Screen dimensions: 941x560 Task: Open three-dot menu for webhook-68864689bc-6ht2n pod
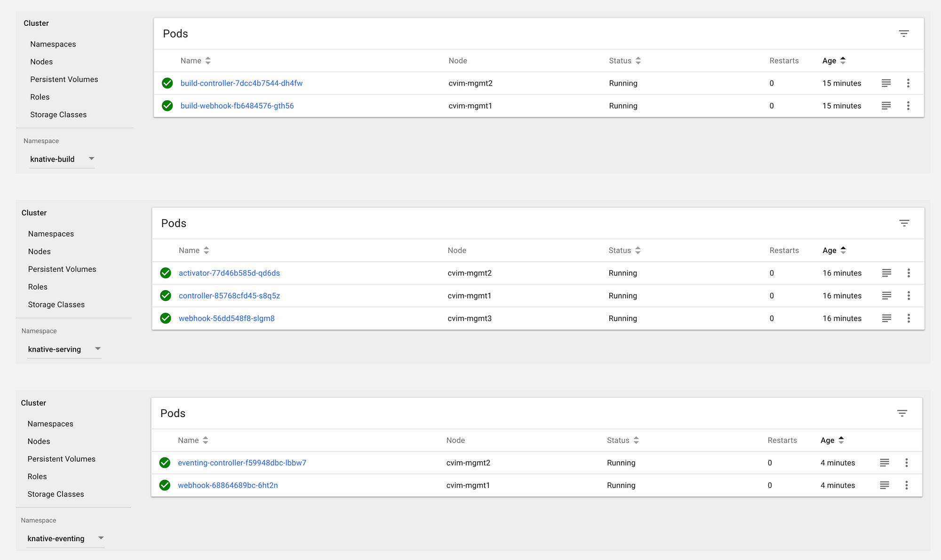coord(906,485)
